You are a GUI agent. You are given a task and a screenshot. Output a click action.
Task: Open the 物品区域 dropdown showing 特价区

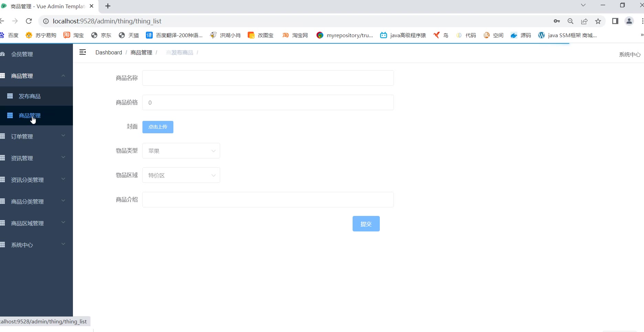(x=181, y=175)
